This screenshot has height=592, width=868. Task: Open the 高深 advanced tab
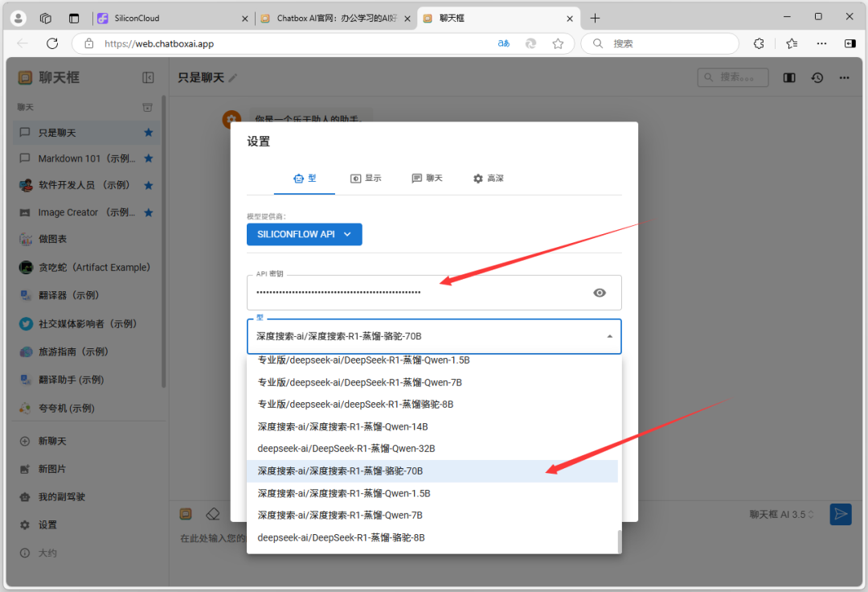pyautogui.click(x=489, y=179)
